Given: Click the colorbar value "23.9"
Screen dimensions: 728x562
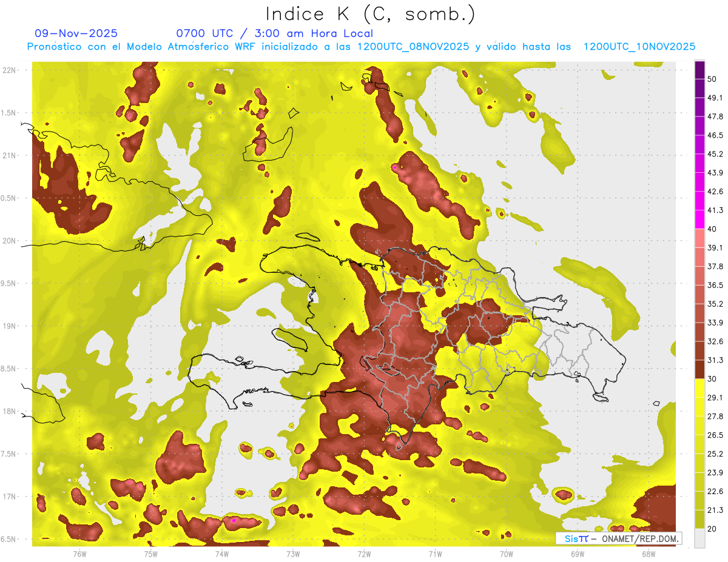Looking at the screenshot, I should (715, 473).
